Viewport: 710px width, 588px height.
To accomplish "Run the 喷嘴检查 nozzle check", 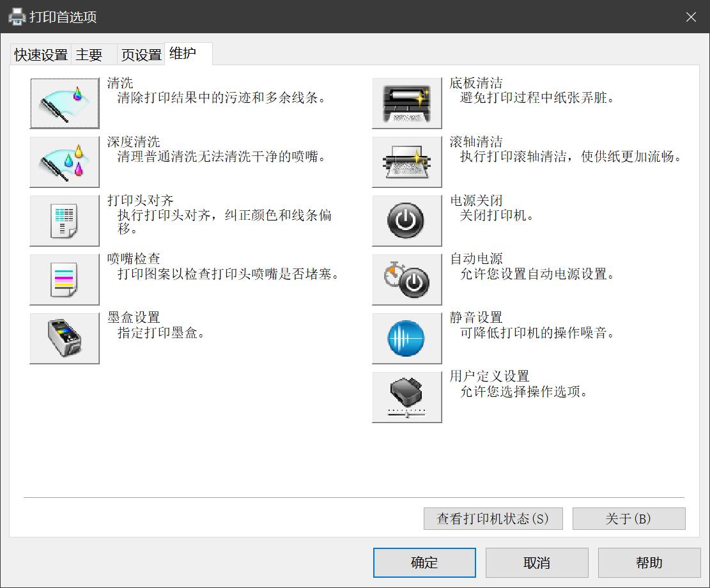I will pyautogui.click(x=64, y=279).
